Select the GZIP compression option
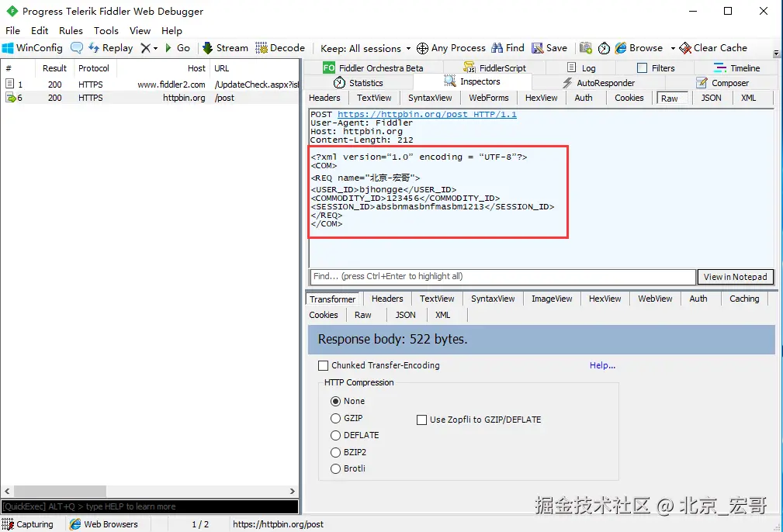This screenshot has height=532, width=783. tap(335, 418)
